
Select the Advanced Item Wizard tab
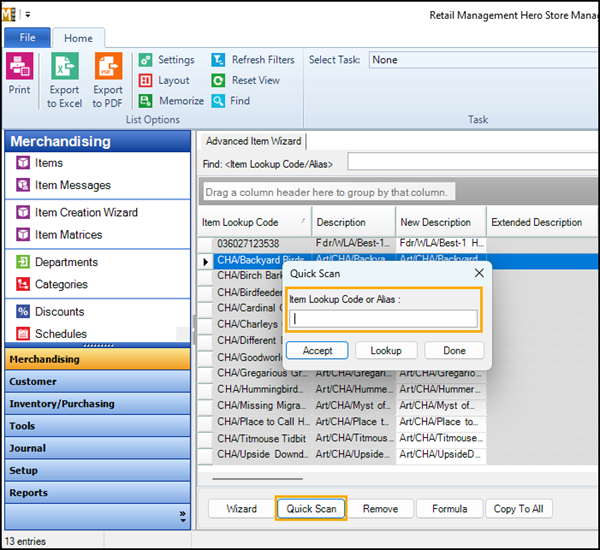[x=253, y=141]
